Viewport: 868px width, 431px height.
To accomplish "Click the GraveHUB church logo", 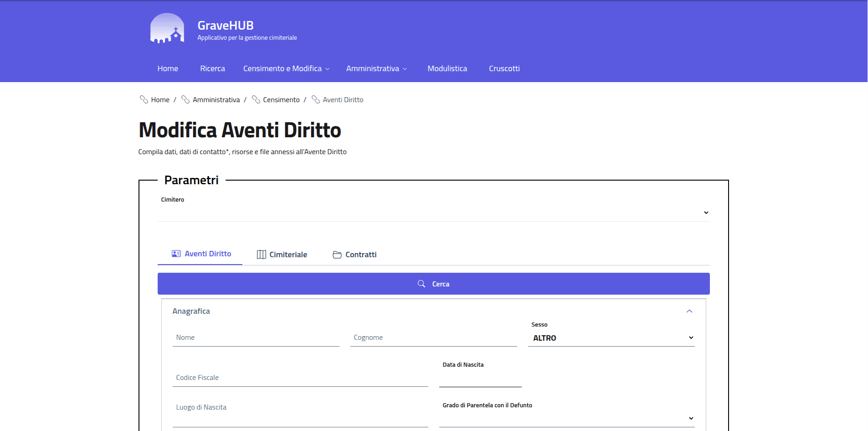I will click(166, 28).
